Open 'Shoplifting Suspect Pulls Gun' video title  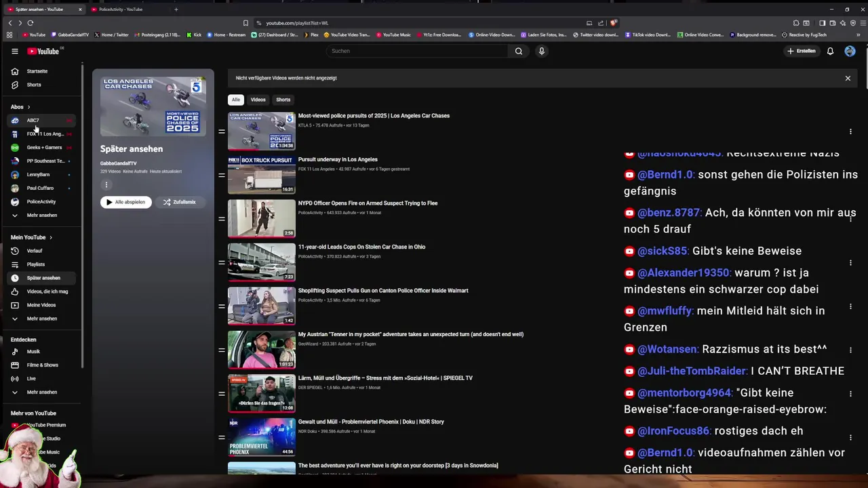tap(383, 291)
